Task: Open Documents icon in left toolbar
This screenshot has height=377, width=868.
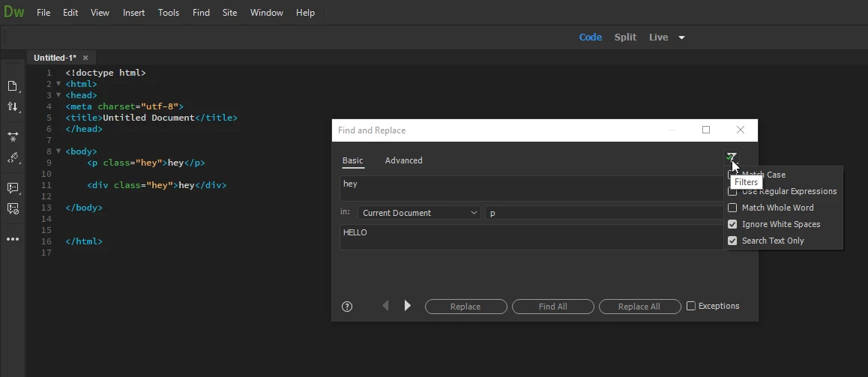Action: (x=12, y=86)
